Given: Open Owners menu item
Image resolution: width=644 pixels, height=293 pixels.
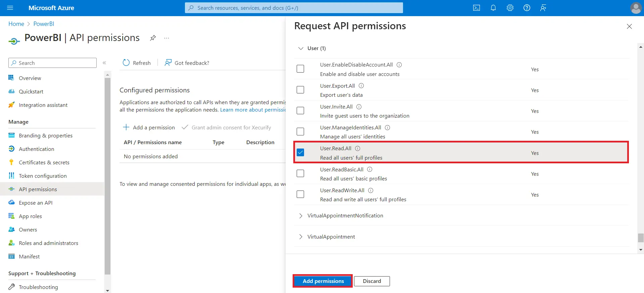Looking at the screenshot, I should tap(28, 229).
